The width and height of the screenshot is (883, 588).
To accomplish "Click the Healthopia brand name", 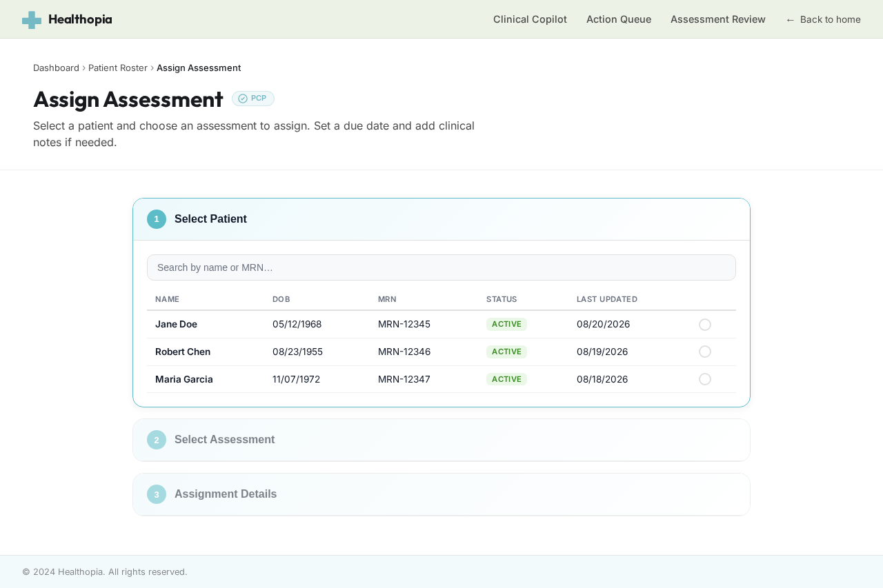I will [80, 19].
